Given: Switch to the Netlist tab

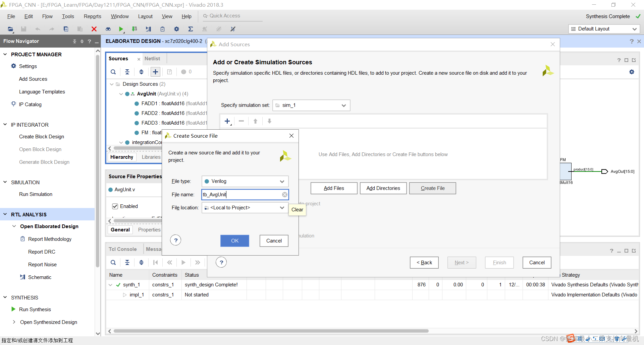Looking at the screenshot, I should click(x=152, y=59).
